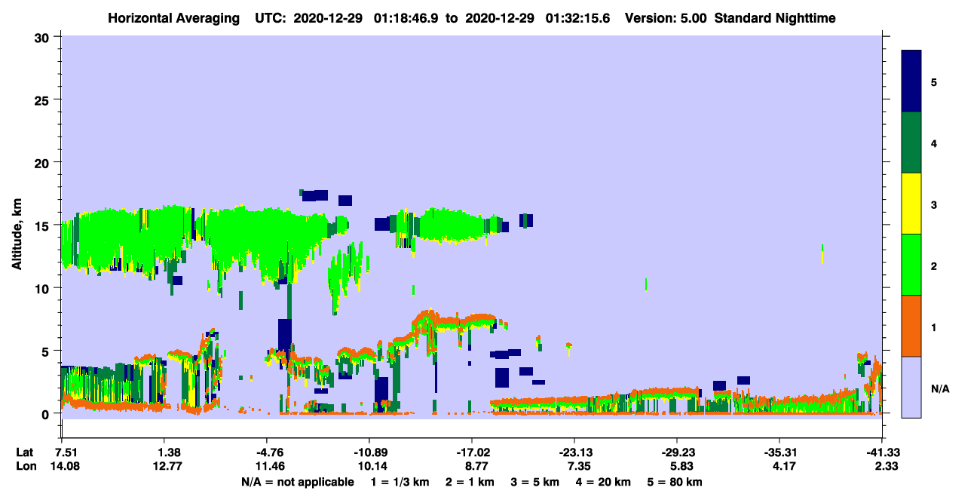The image size is (980, 503).
Task: Click the dark blue level 5 color swatch
Action: click(911, 81)
